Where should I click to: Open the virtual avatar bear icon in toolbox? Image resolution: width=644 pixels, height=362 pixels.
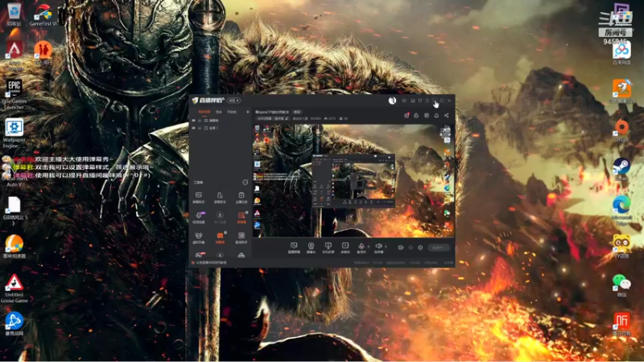click(199, 238)
